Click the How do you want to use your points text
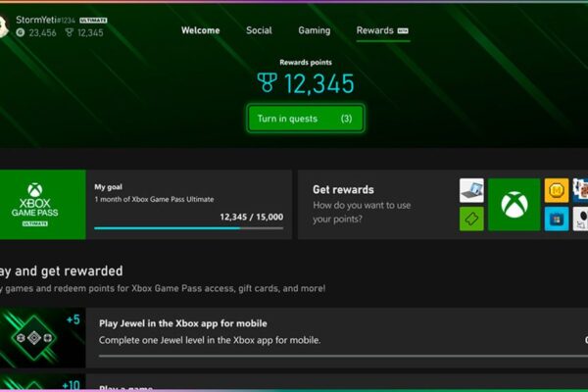Image resolution: width=588 pixels, height=392 pixels. pos(362,212)
